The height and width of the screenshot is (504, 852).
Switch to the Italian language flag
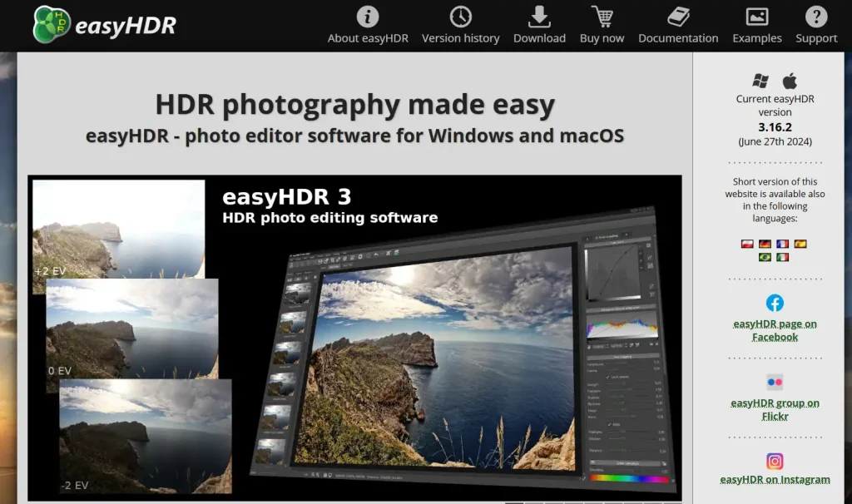coord(782,257)
